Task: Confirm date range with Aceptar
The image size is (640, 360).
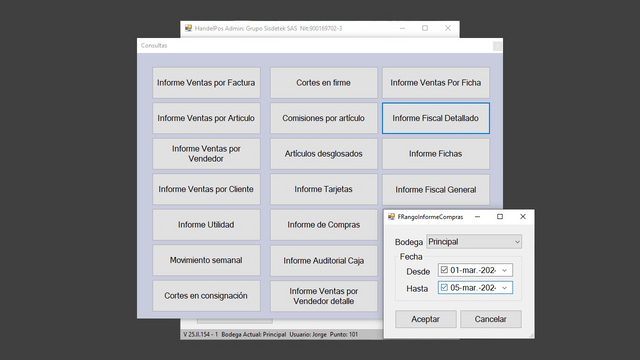Action: [x=425, y=319]
